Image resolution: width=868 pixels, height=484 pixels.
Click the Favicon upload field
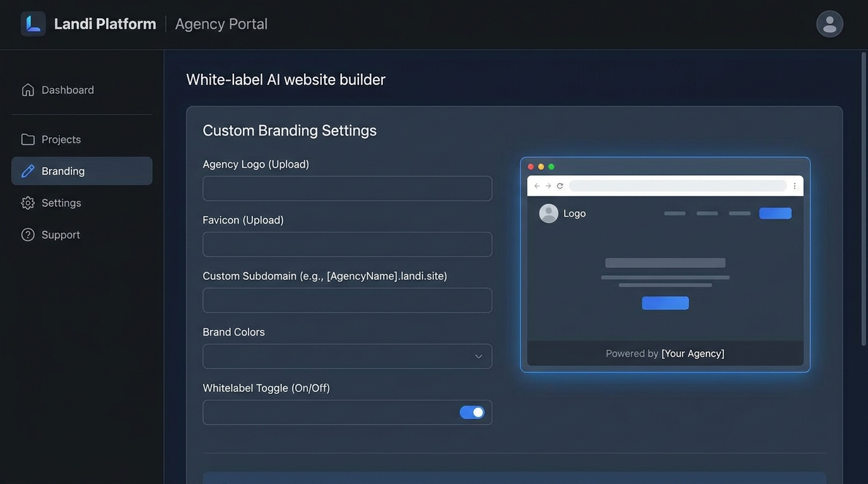coord(347,245)
